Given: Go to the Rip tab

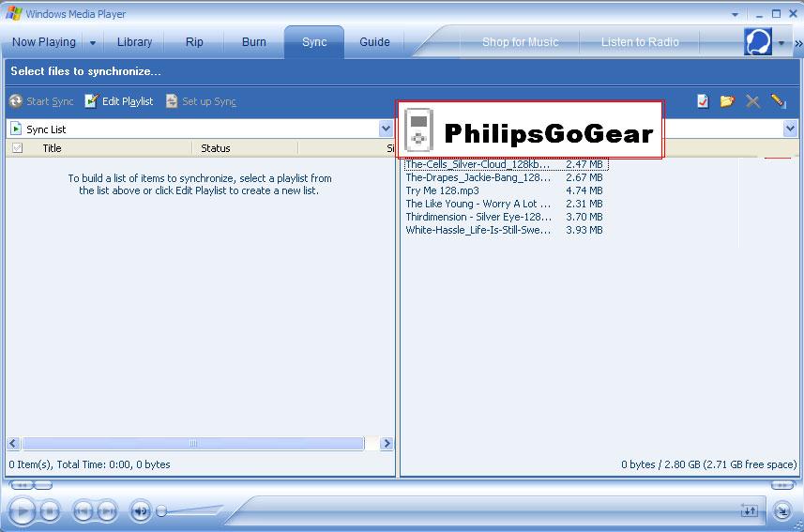Looking at the screenshot, I should (x=194, y=42).
